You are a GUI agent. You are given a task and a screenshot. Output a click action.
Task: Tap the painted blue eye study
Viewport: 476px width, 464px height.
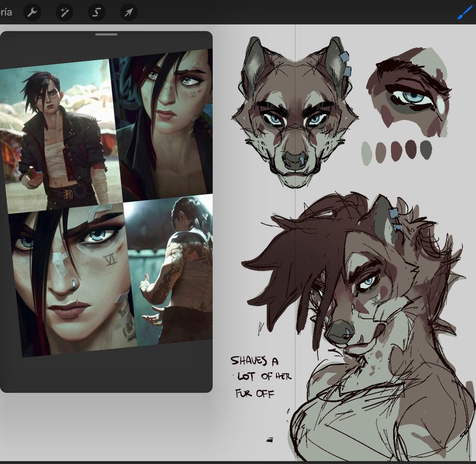coord(408,93)
